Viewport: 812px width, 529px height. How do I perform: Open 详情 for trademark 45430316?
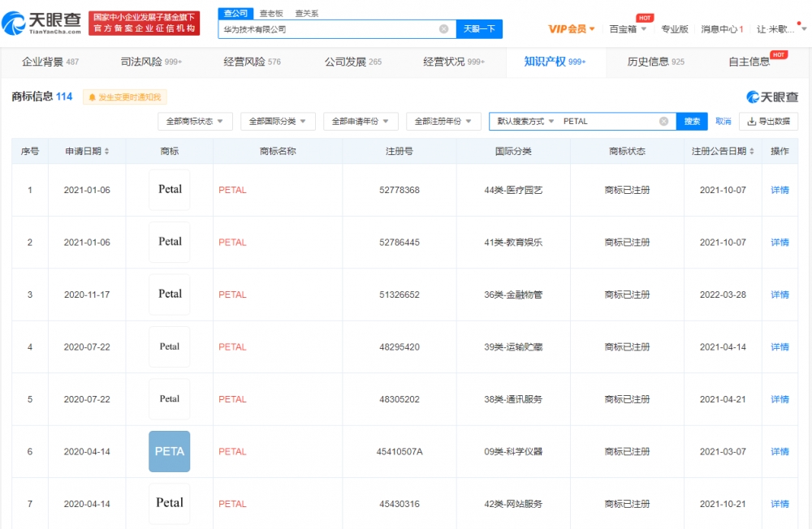click(780, 504)
